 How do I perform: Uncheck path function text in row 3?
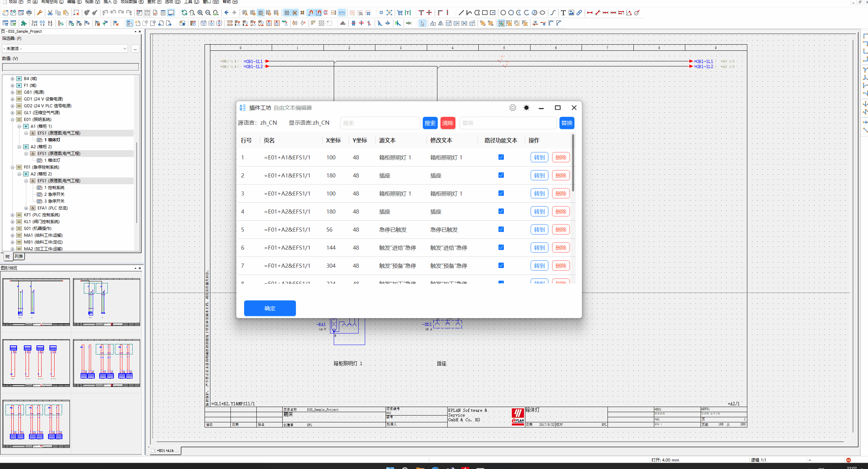click(x=501, y=193)
